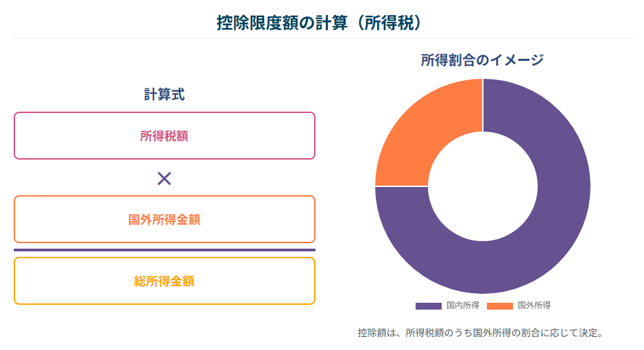Click the orange 国外所得金額 box

click(164, 219)
